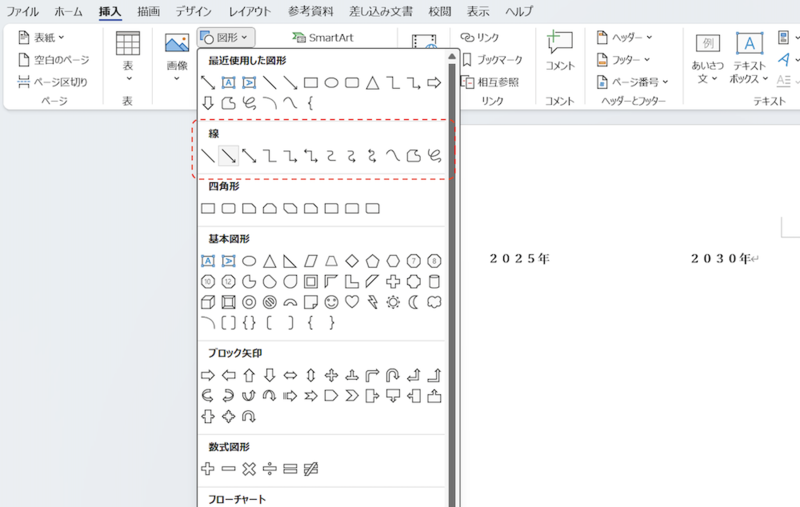
Task: Insert the not-equal sign from 数式図形
Action: (311, 468)
